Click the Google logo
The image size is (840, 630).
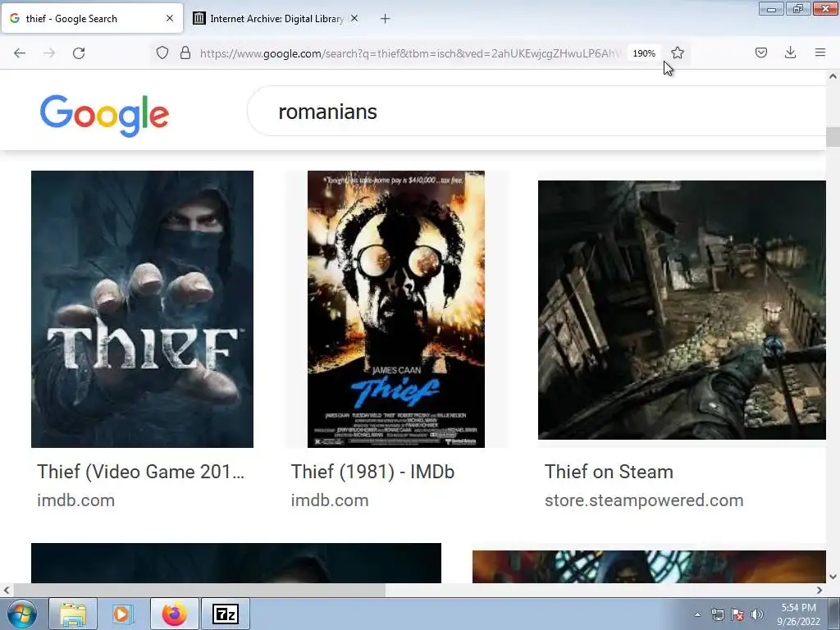tap(104, 115)
